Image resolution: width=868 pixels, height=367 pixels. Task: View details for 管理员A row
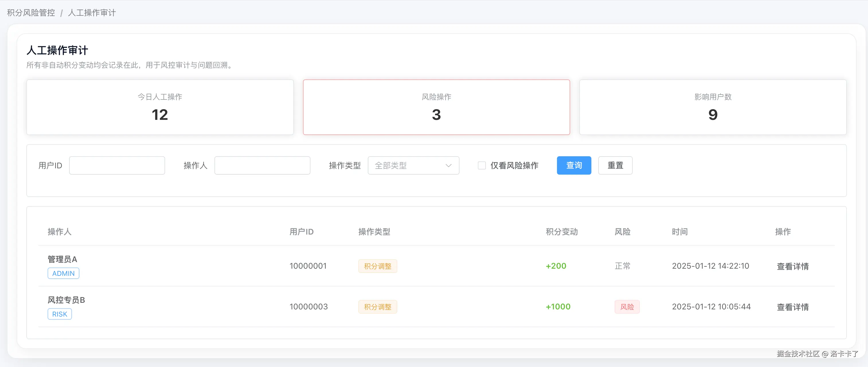pyautogui.click(x=792, y=266)
